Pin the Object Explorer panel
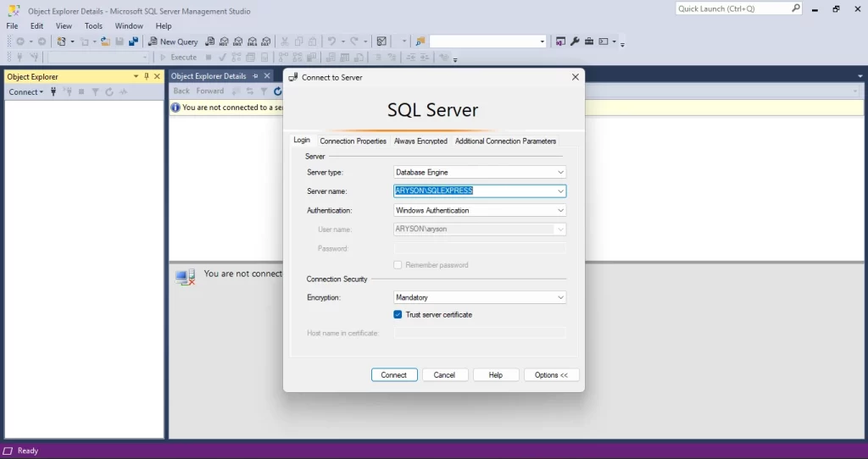Screen dimensions: 868x459 pos(147,76)
